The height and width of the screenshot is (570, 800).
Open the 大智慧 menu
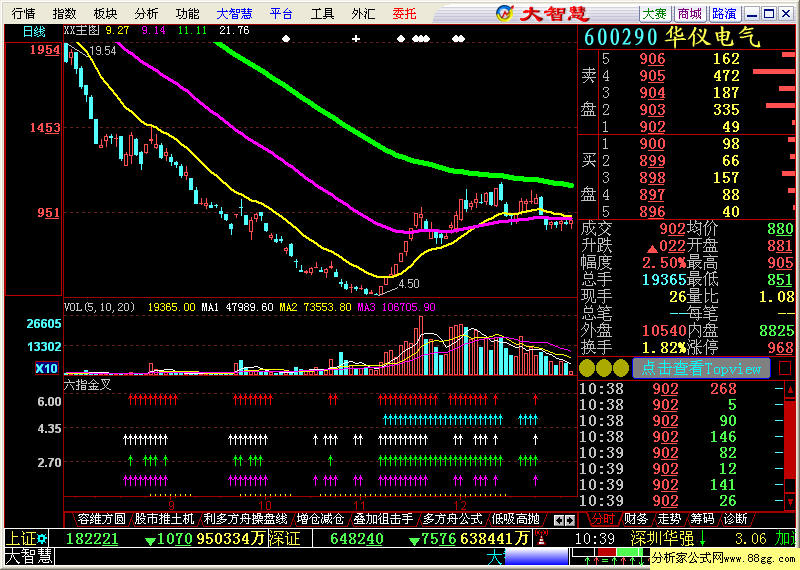point(234,14)
